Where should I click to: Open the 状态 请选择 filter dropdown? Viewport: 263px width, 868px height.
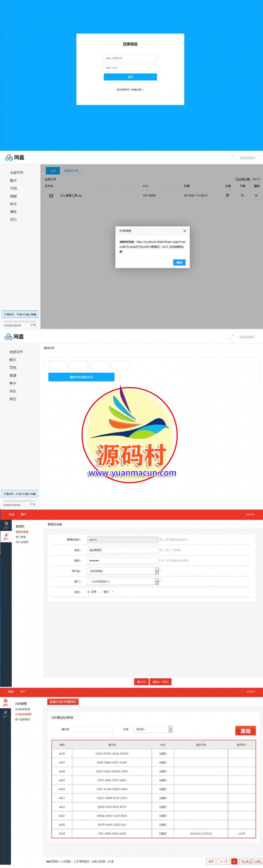tap(170, 729)
